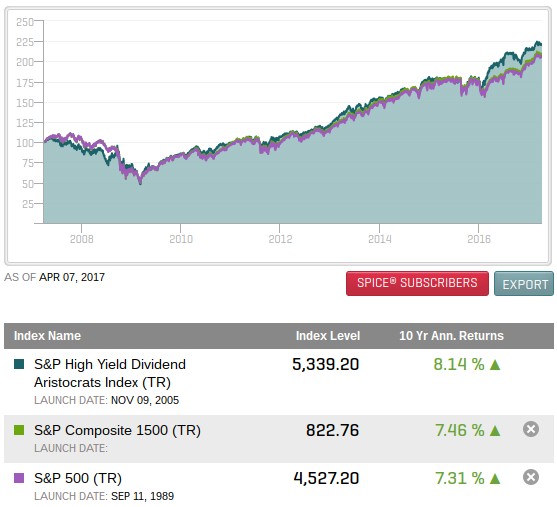Image resolution: width=557 pixels, height=507 pixels.
Task: Select the index level 5,339.20
Action: click(x=325, y=364)
